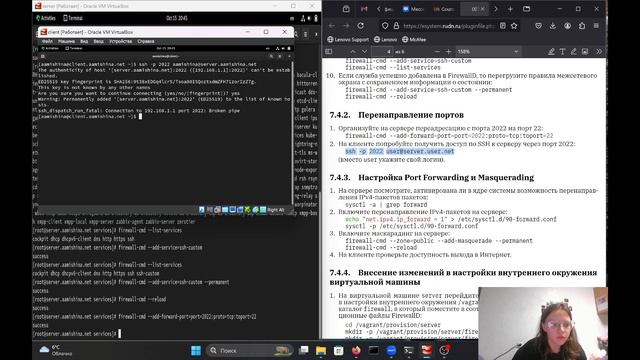Screen dimensions: 640x360
Task: Open network status icon in server VM top bar
Action: [x=303, y=18]
